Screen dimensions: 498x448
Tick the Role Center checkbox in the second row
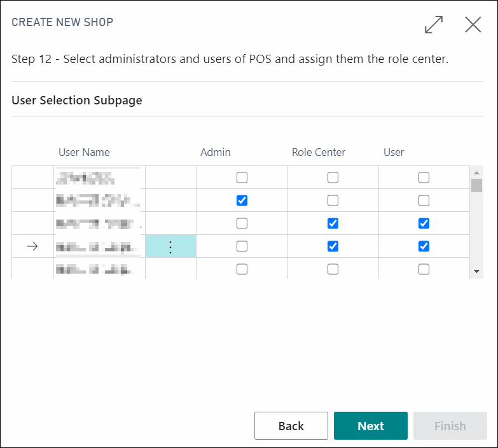(x=333, y=200)
